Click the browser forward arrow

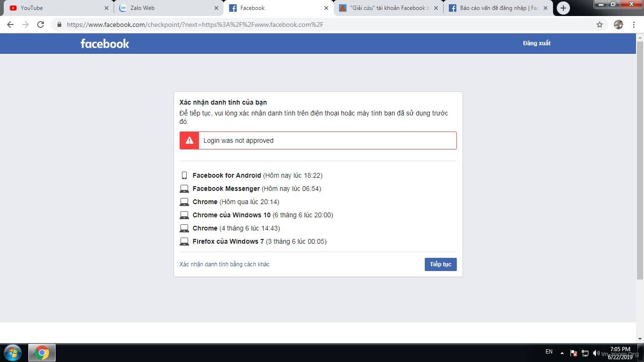click(25, 25)
